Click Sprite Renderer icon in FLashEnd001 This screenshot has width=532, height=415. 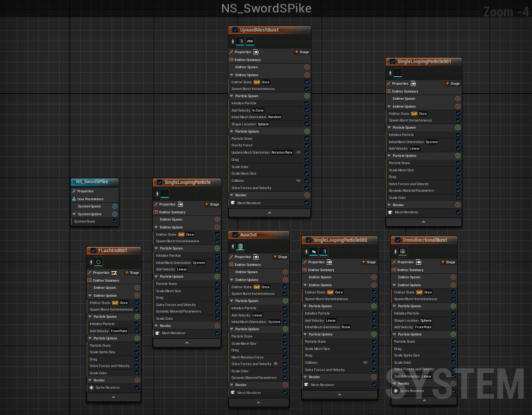tap(92, 387)
